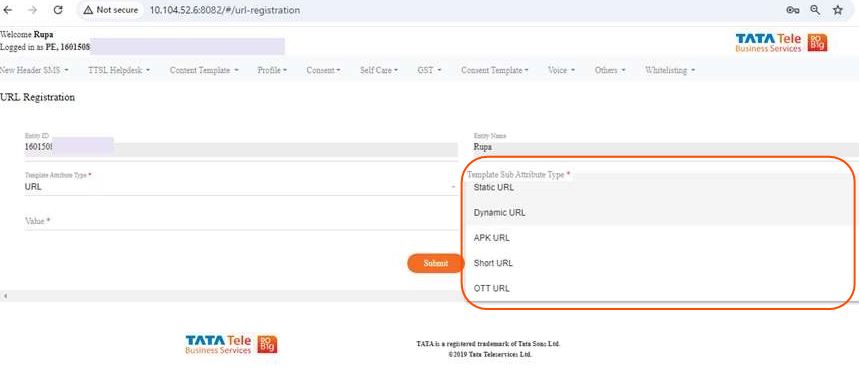
Task: Click the zoom magnifier icon in address bar
Action: (815, 10)
